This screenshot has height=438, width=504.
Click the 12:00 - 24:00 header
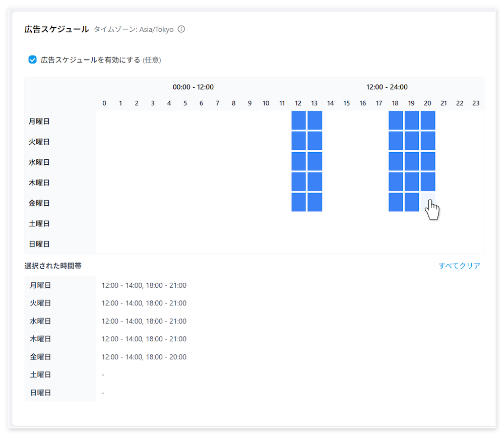[387, 87]
